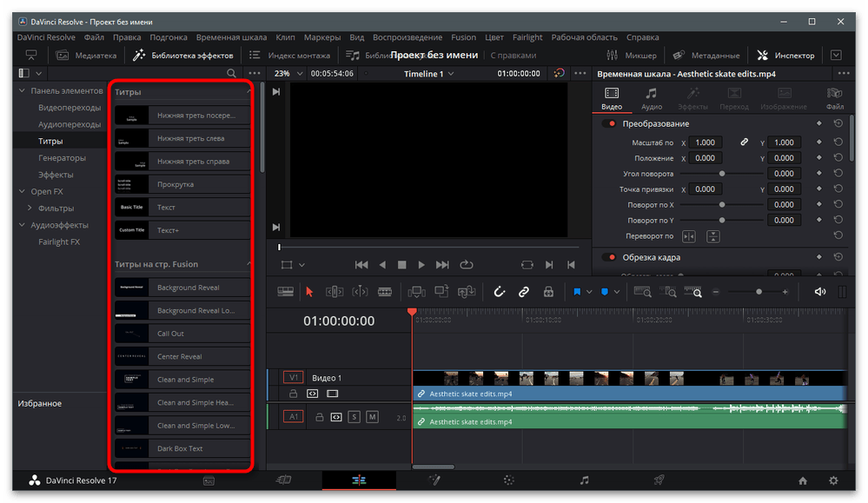Toggle timeline snapping magnet icon
Screen dimensions: 868x503
pos(500,292)
